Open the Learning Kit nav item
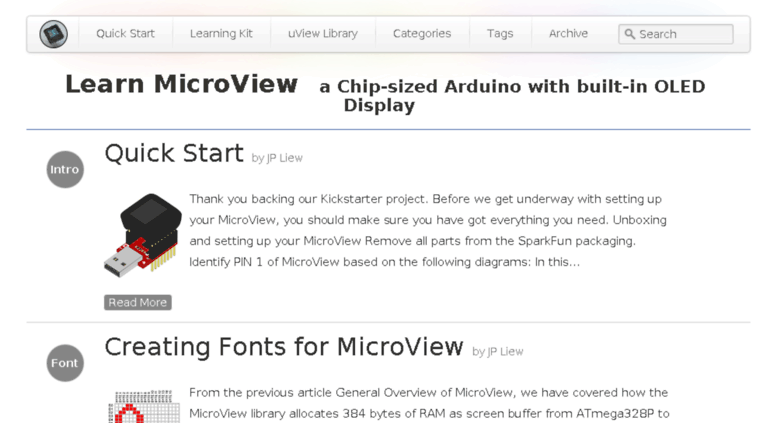This screenshot has height=423, width=777. [221, 34]
